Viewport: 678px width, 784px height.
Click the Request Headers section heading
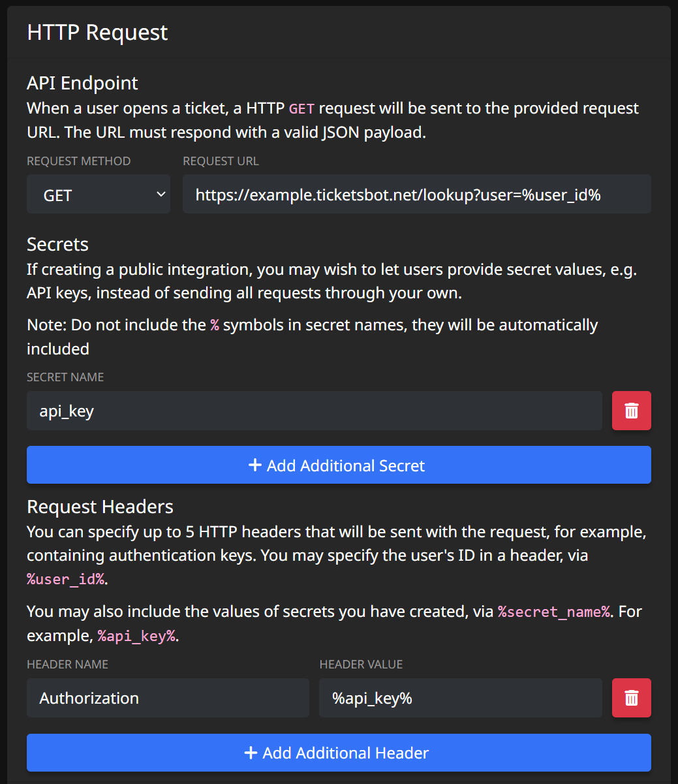coord(100,507)
